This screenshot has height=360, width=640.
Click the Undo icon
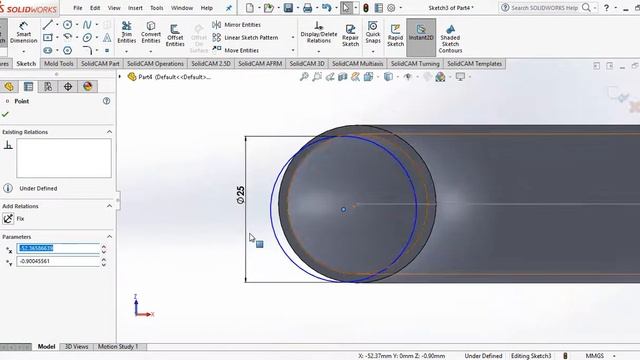pos(326,8)
